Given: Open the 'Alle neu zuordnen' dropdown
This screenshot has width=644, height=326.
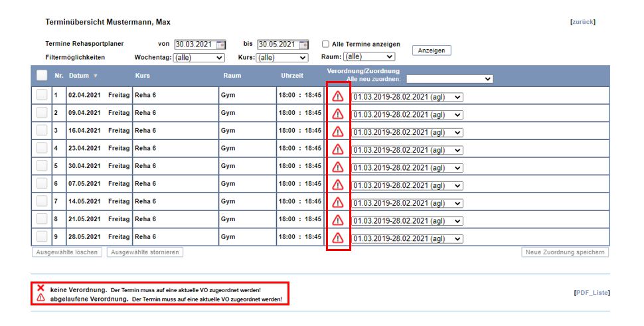Looking at the screenshot, I should point(449,79).
